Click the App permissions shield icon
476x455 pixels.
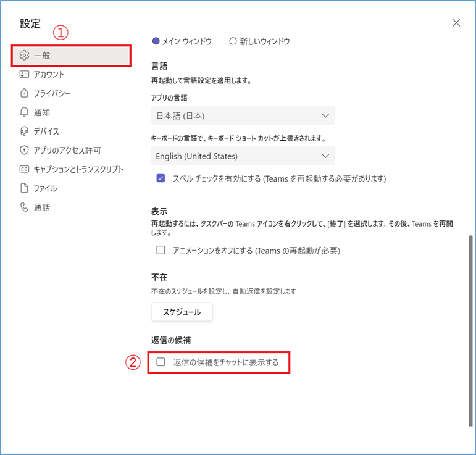[25, 151]
